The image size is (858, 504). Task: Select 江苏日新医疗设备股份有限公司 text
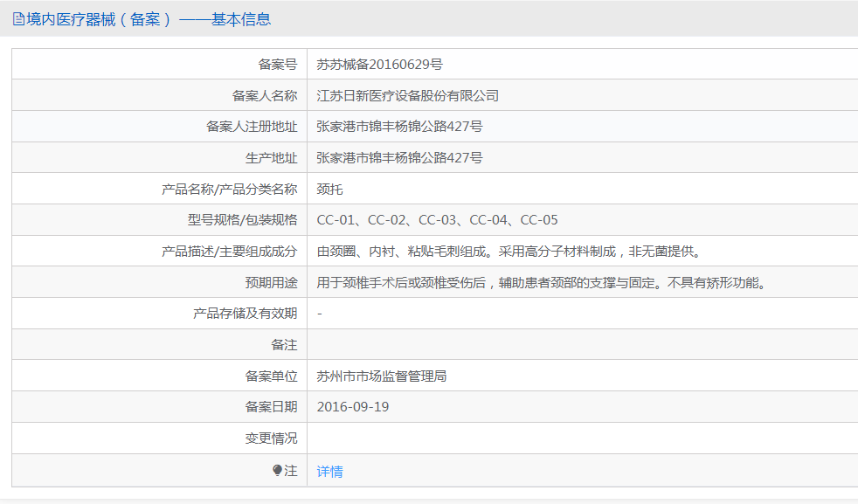408,96
